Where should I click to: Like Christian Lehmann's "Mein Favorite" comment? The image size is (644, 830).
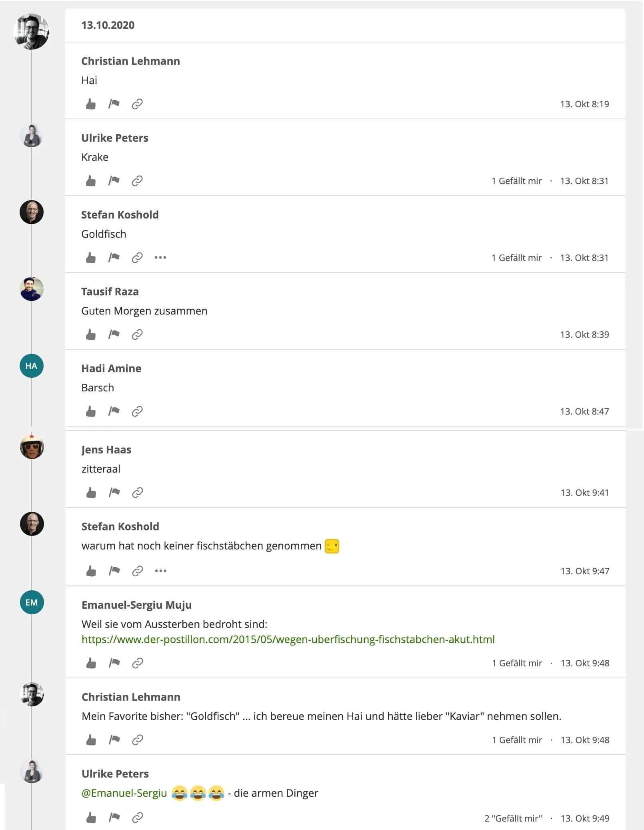tap(91, 740)
